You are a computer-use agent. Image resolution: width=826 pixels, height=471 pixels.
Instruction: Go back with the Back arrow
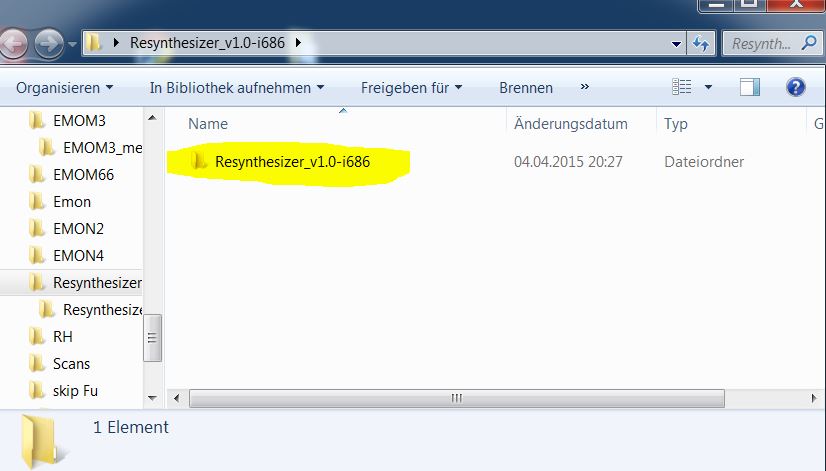pyautogui.click(x=13, y=43)
